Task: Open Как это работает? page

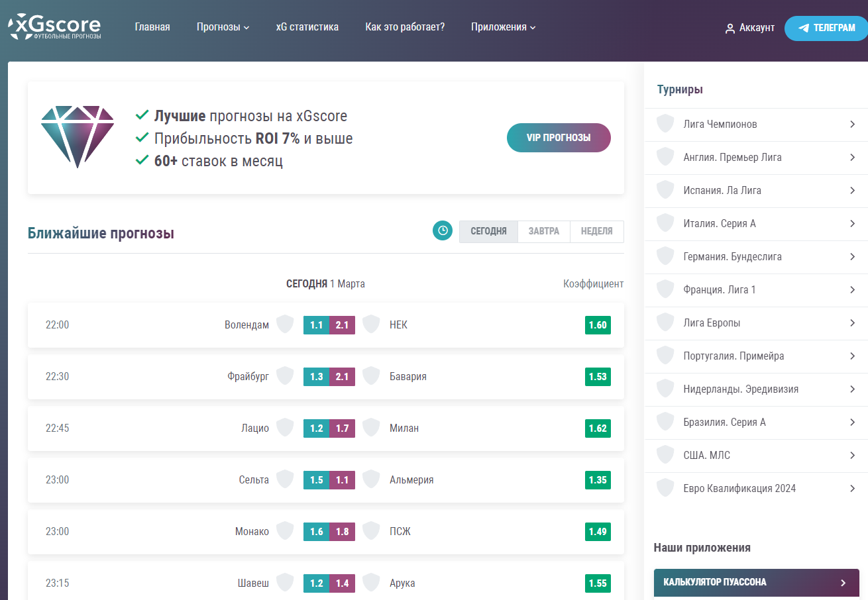Action: coord(405,27)
